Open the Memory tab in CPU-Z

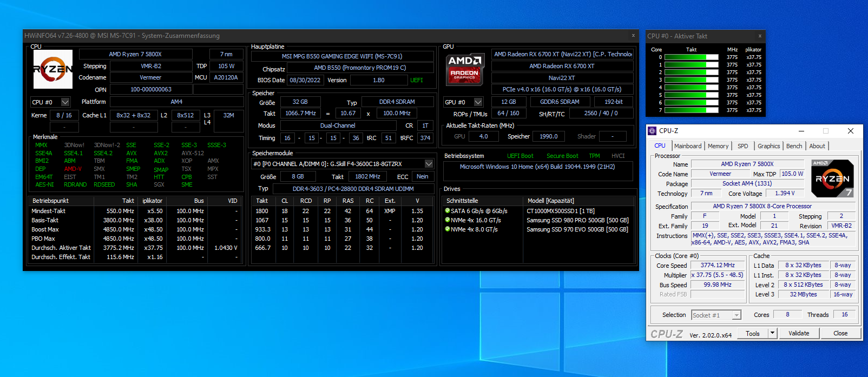click(x=718, y=146)
